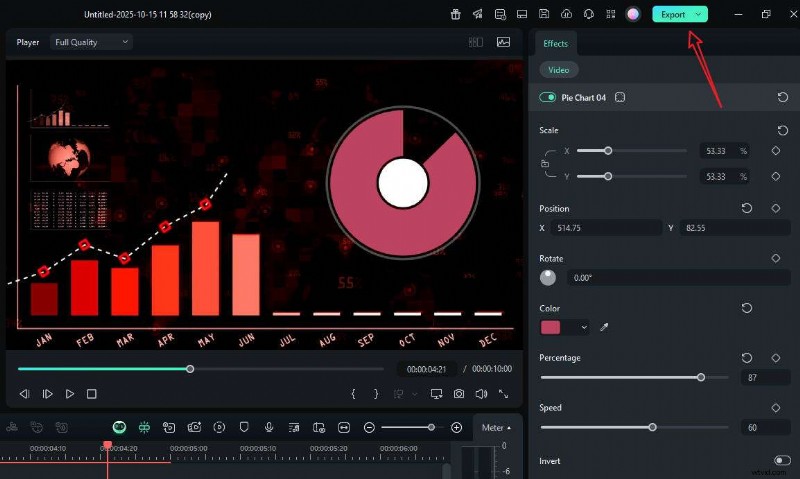Image resolution: width=800 pixels, height=479 pixels.
Task: Add a keyframe for Scale Y
Action: tap(776, 176)
